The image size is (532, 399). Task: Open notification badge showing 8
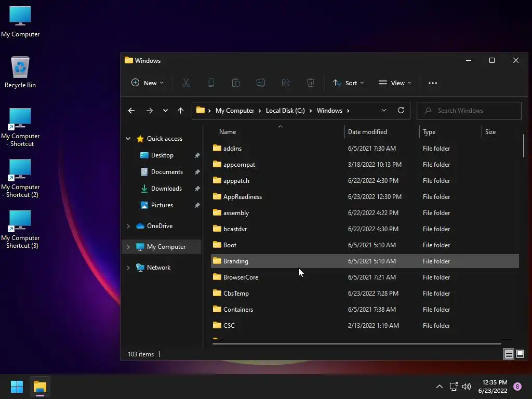[517, 387]
